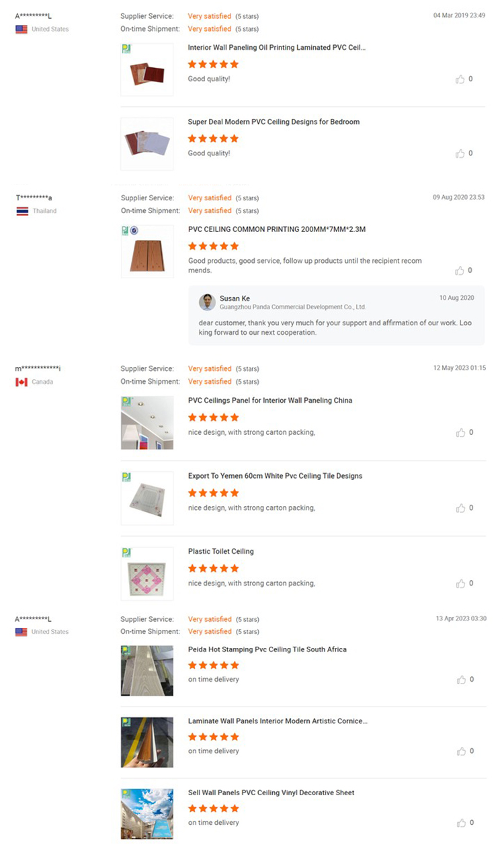Click the wood-grain PVC CEILING COMMON PRINTING thumbnail
504x849 pixels.
tap(146, 251)
